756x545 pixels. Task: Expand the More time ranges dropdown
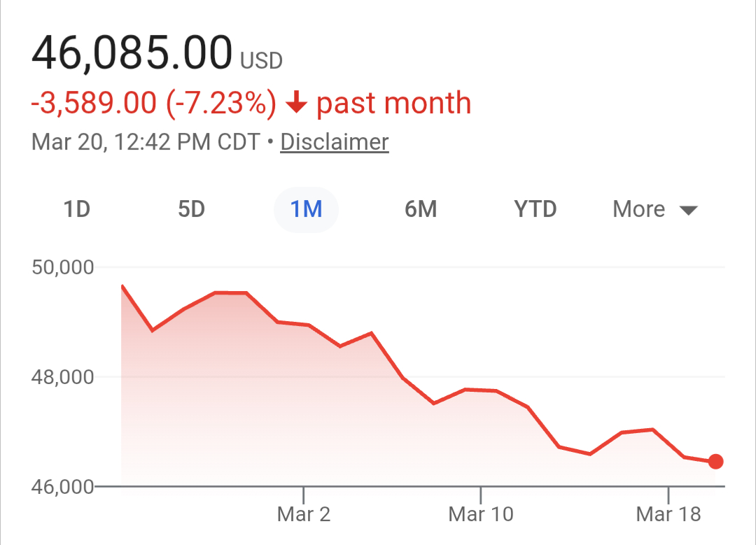654,209
